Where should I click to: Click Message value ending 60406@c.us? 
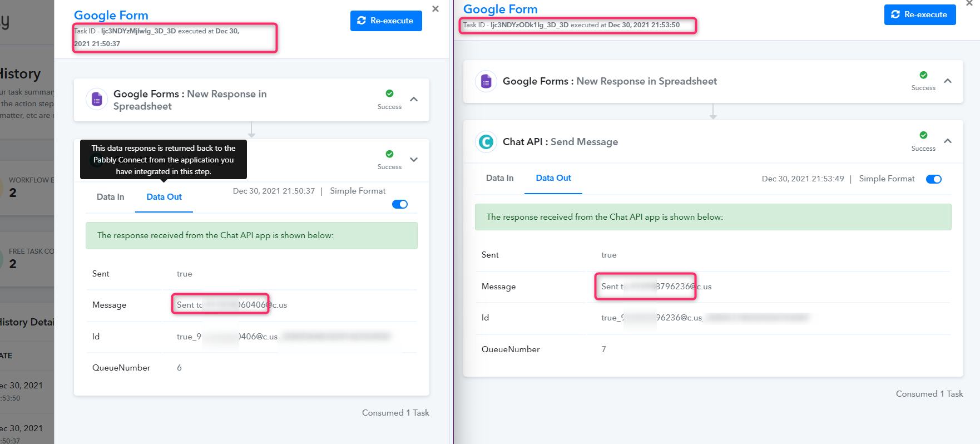232,305
